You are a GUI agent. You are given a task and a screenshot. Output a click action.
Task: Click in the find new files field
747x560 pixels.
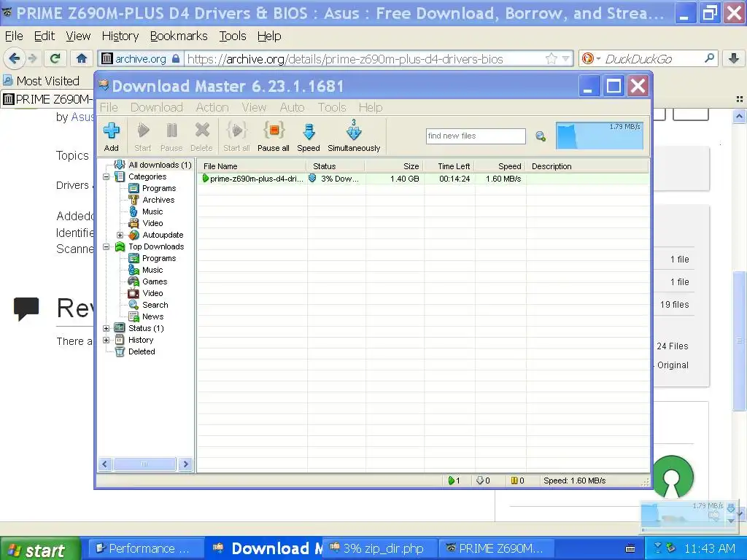pyautogui.click(x=476, y=136)
